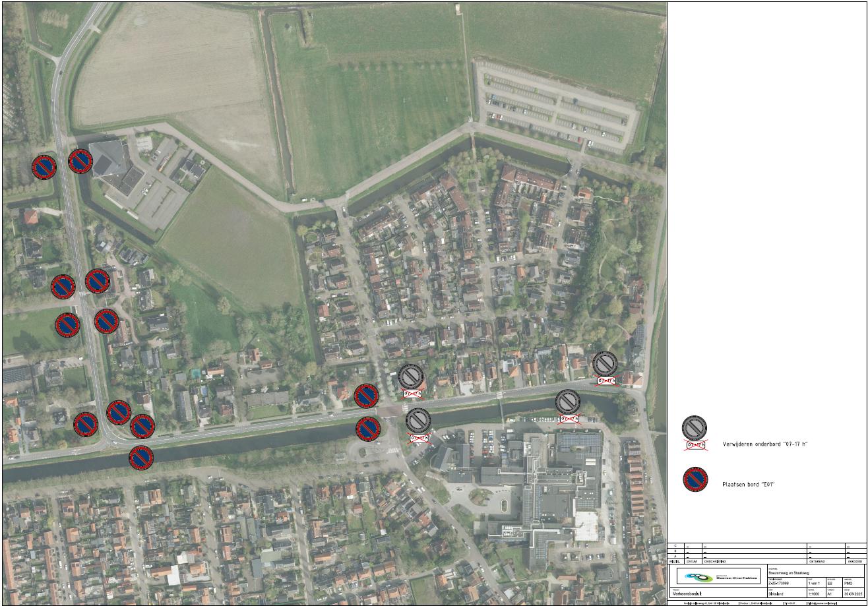Image resolution: width=868 pixels, height=606 pixels.
Task: Click the 1:1000 scale value
Action: coord(815,593)
